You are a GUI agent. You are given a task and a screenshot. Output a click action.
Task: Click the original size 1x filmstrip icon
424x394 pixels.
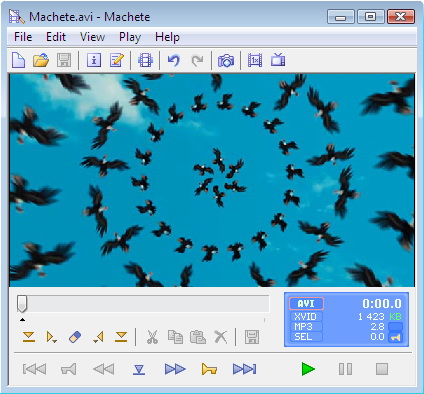pyautogui.click(x=255, y=60)
